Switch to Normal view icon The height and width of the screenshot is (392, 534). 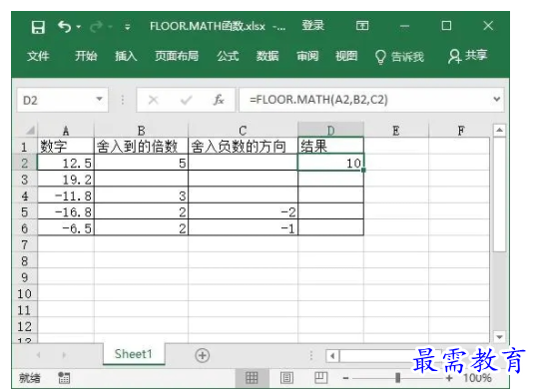click(x=252, y=378)
